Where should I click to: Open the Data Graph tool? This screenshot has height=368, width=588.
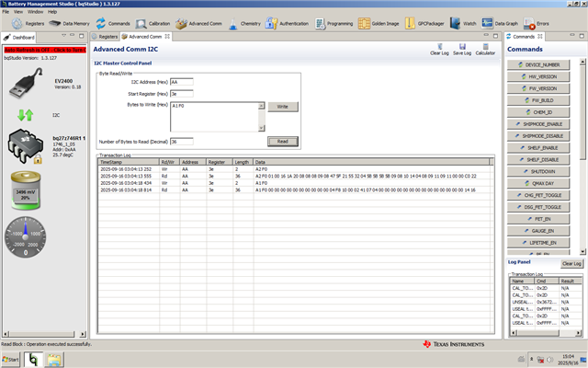pyautogui.click(x=500, y=24)
